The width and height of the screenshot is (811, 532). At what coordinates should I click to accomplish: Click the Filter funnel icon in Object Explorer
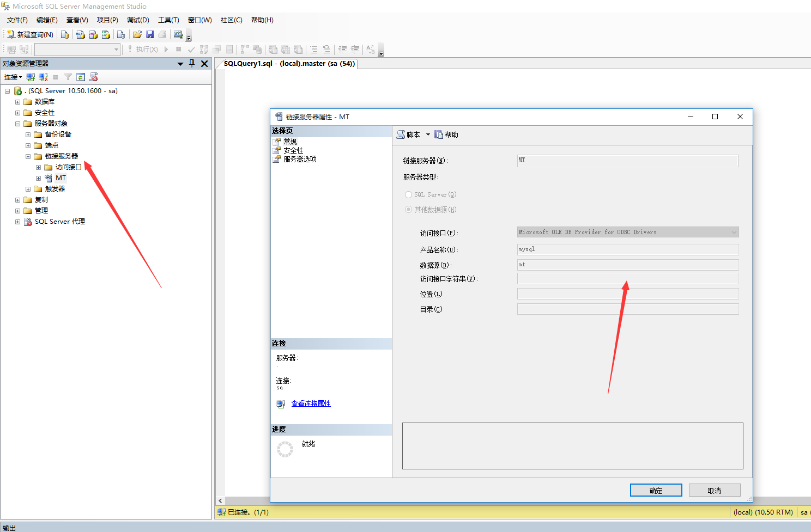point(68,77)
